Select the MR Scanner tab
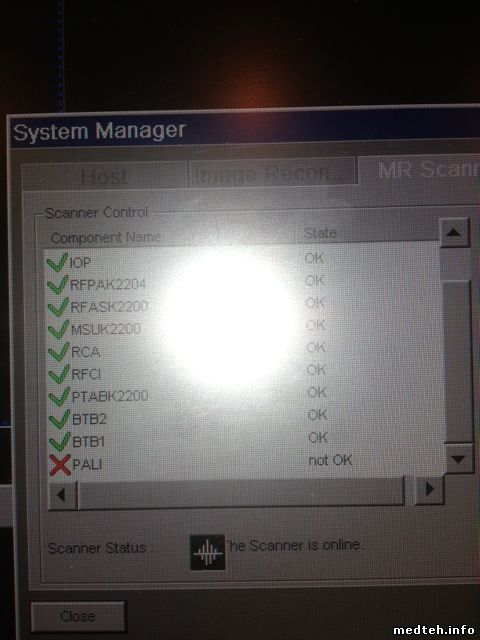 click(419, 170)
